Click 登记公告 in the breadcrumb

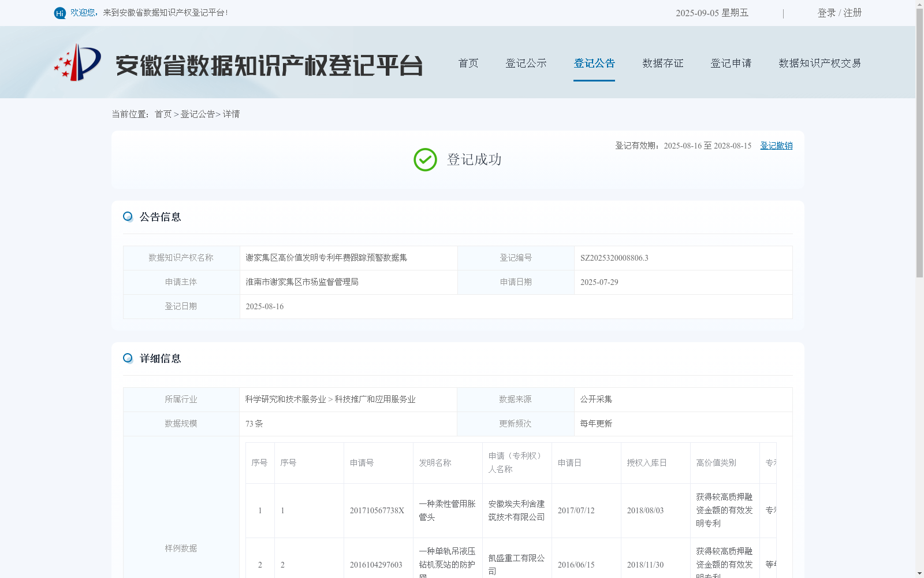point(198,114)
